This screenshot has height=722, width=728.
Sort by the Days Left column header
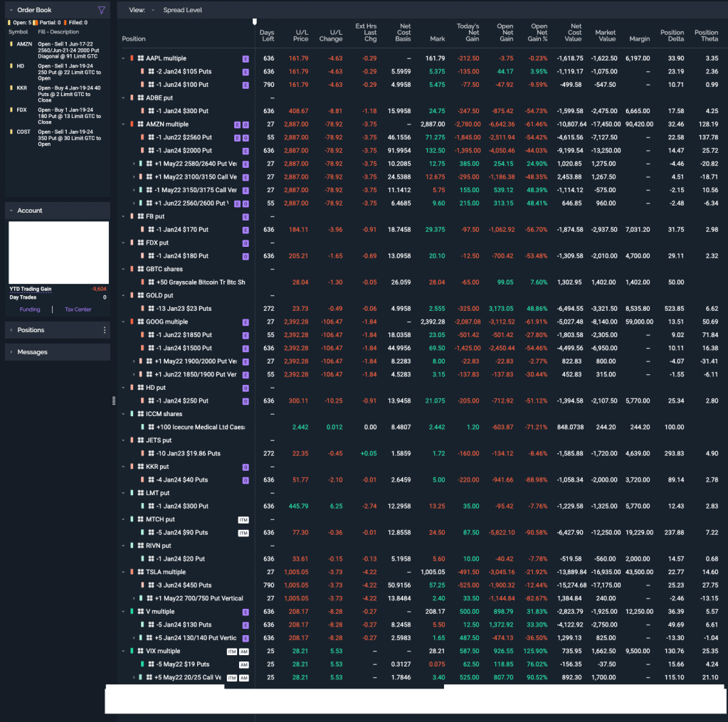pos(267,36)
